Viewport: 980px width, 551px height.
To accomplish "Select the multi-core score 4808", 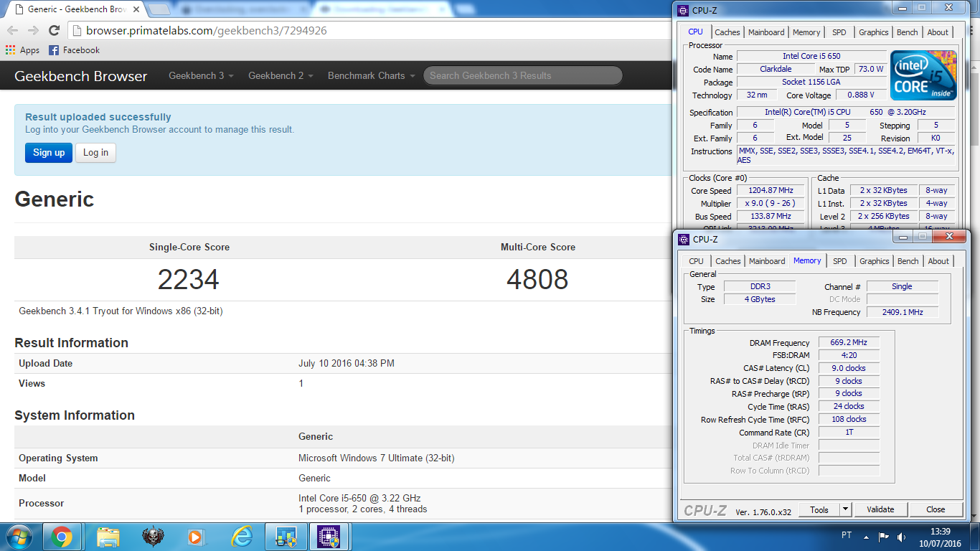I will [537, 280].
